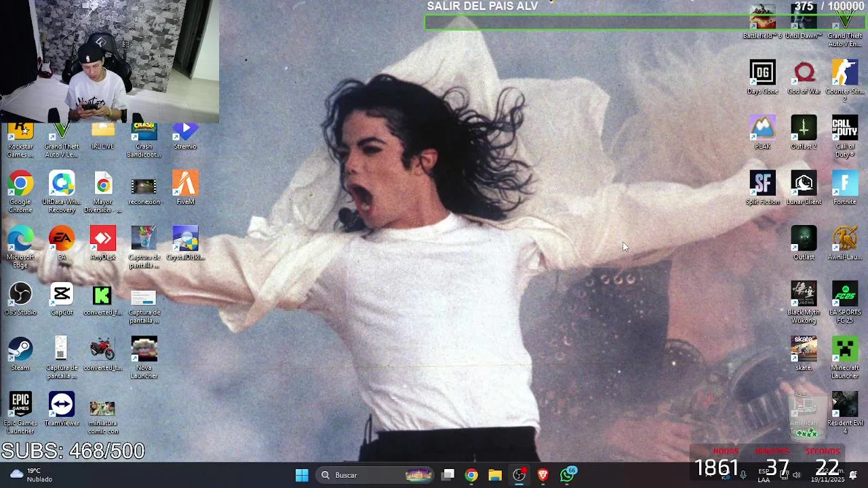
Task: Switch to Chrome in the taskbar
Action: coord(471,475)
